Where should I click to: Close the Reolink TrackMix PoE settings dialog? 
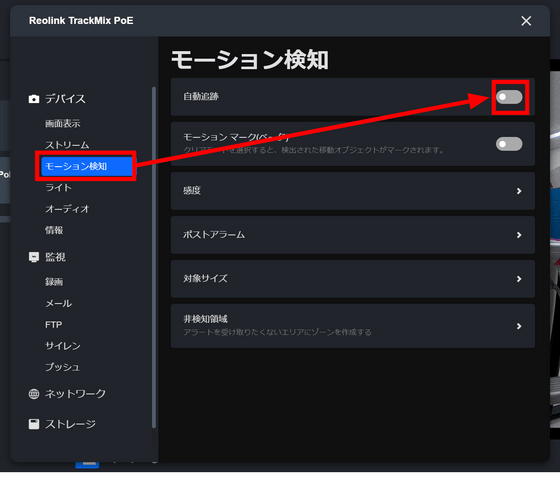tap(526, 21)
